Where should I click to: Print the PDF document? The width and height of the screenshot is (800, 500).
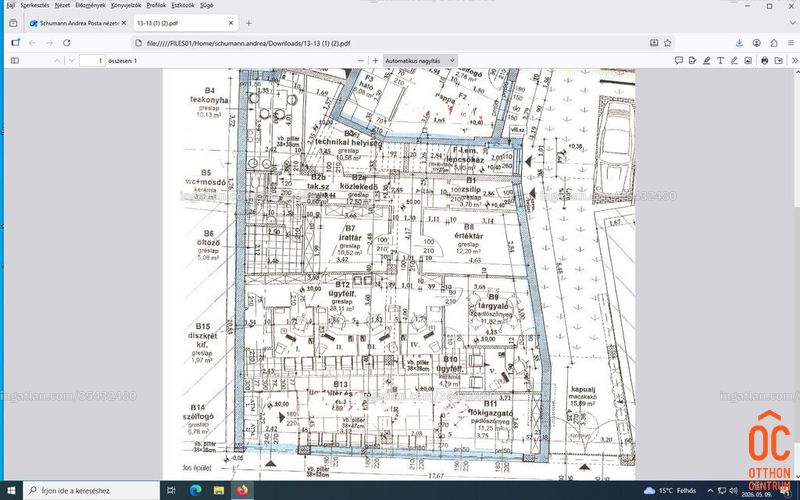tap(764, 61)
